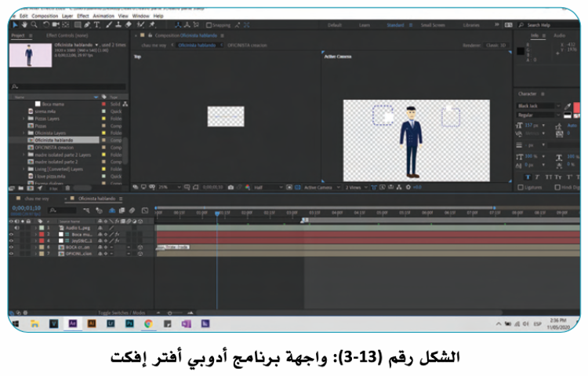Select the Pan Behind anchor point tool
The height and width of the screenshot is (376, 588).
(66, 25)
